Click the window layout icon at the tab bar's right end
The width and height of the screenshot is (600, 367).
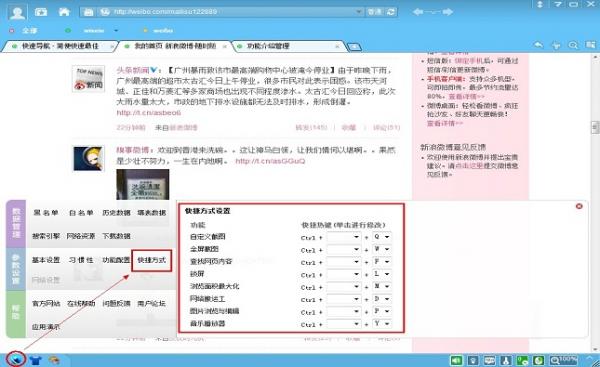click(x=591, y=45)
